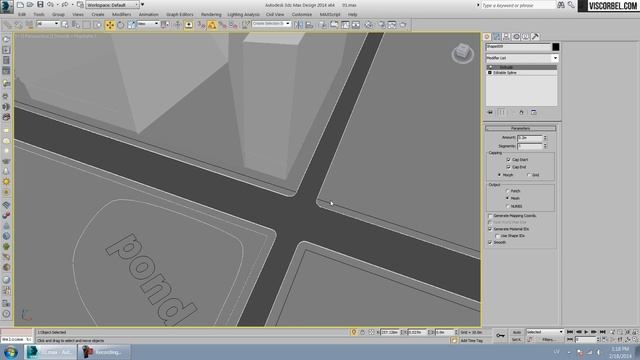Screen dimensions: 640x360
Task: Click the Auto Key button
Action: 517,332
